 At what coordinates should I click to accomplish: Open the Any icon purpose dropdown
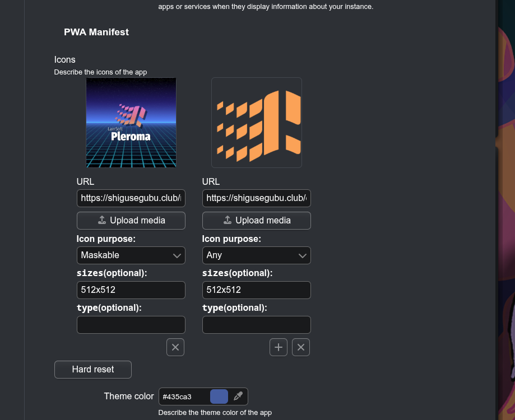click(257, 255)
